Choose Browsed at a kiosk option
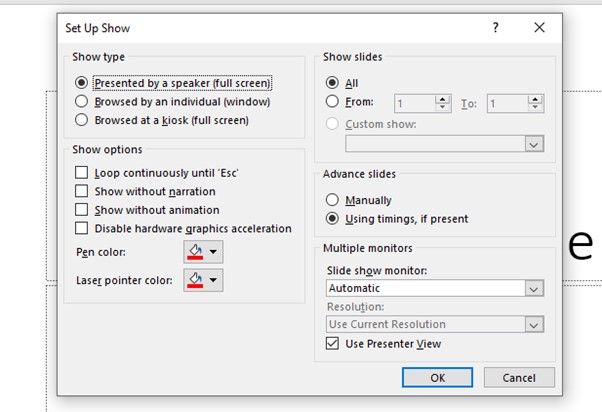Screen dimensions: 602x412 [82, 120]
